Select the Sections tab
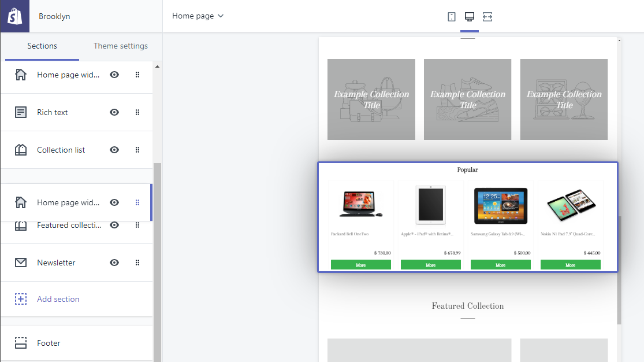The width and height of the screenshot is (644, 362). point(42,46)
